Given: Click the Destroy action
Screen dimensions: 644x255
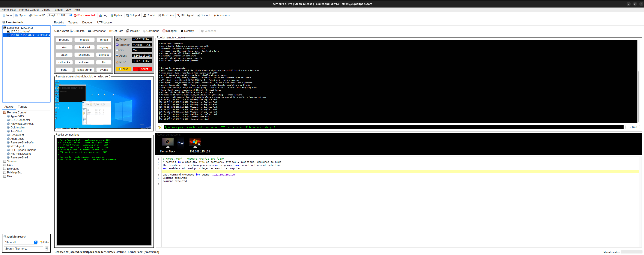Looking at the screenshot, I should [187, 31].
